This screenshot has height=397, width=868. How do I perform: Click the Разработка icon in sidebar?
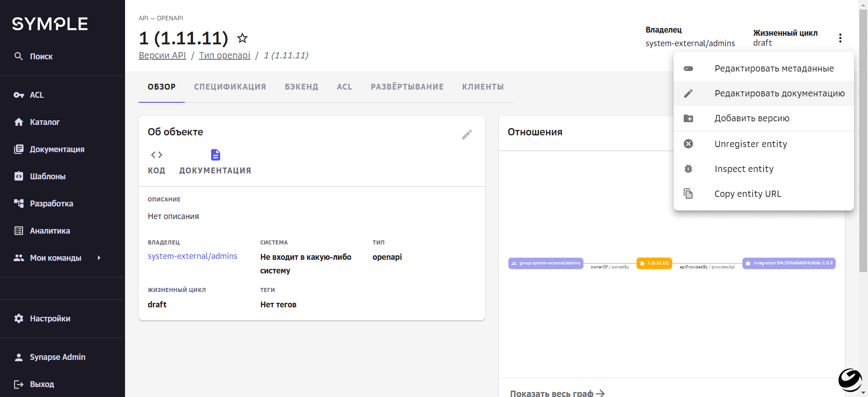click(x=19, y=204)
